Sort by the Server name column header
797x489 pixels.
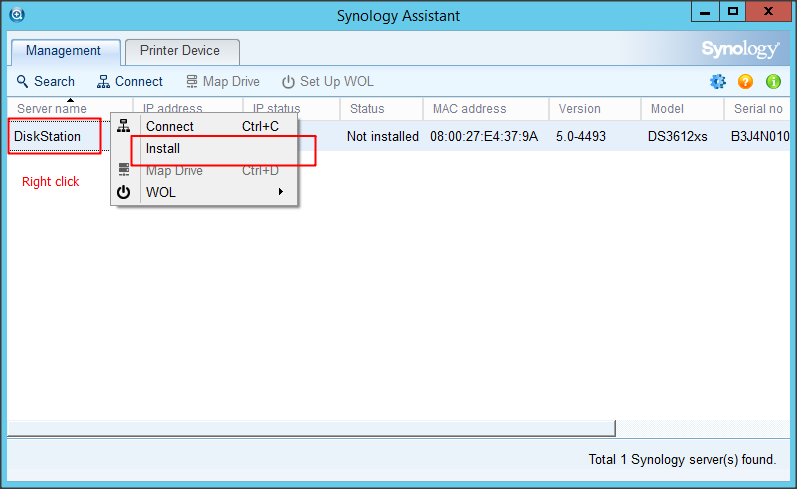[x=52, y=108]
